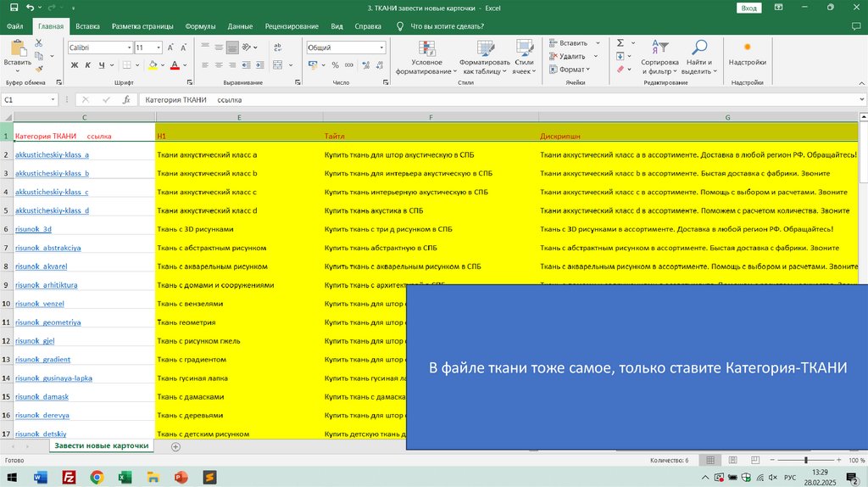Switch to the Вставка ribbon tab
Screen dimensions: 868x487
point(87,26)
